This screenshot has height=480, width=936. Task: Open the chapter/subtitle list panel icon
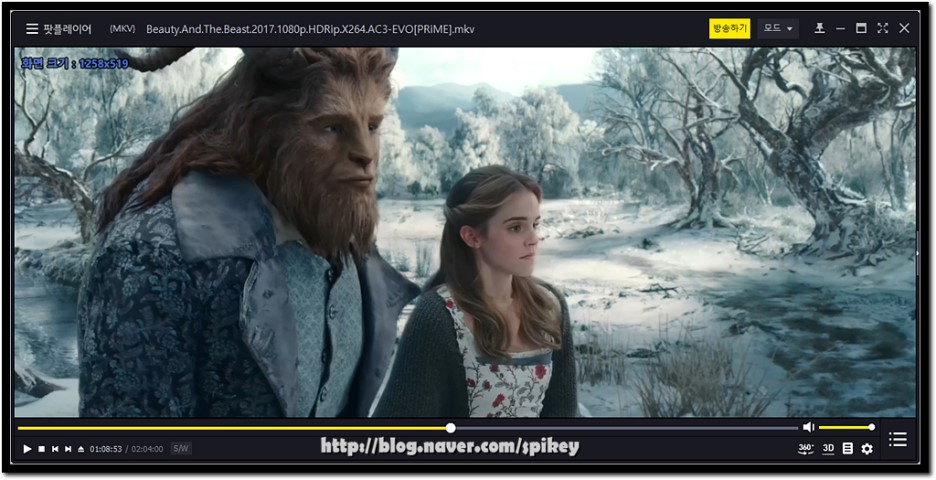[x=847, y=448]
